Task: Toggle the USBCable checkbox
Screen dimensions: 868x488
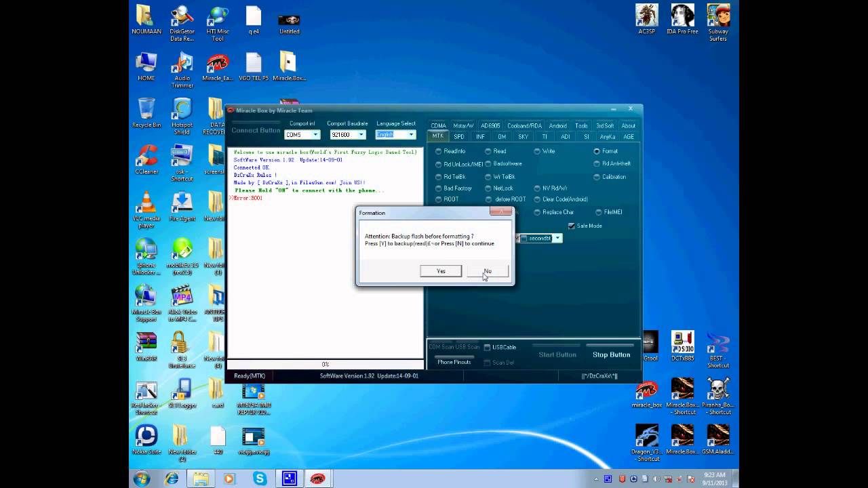Action: click(487, 348)
